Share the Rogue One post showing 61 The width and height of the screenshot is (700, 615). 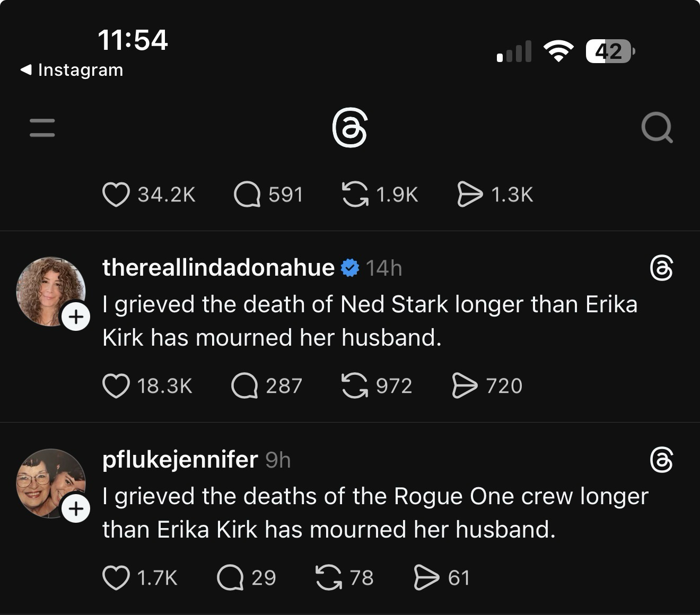[426, 578]
